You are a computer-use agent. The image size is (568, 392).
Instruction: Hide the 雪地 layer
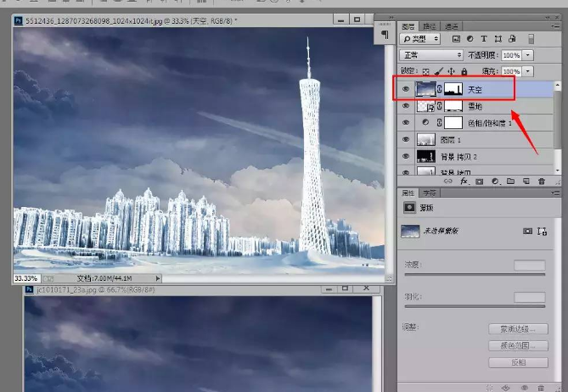[x=406, y=106]
